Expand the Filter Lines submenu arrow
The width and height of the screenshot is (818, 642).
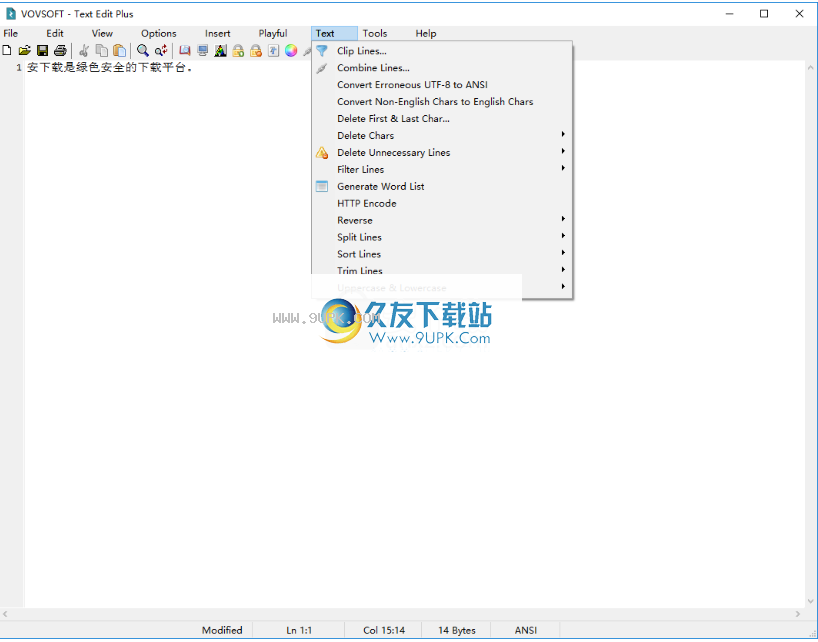click(x=563, y=168)
